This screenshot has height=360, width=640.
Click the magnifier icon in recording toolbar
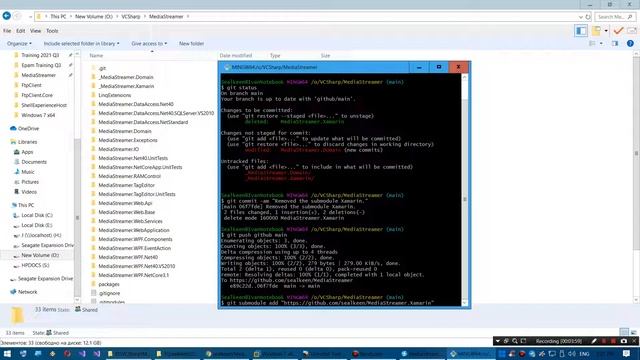pyautogui.click(x=515, y=341)
